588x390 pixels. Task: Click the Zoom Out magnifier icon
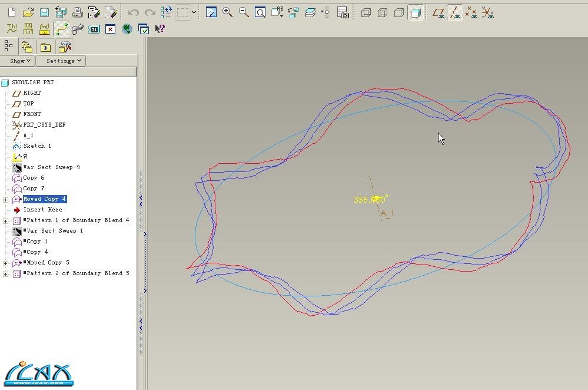[244, 12]
